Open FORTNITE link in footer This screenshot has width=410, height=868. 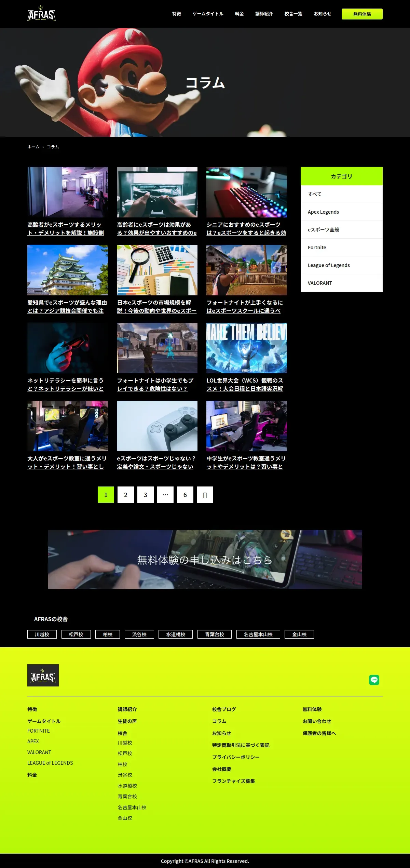[39, 731]
